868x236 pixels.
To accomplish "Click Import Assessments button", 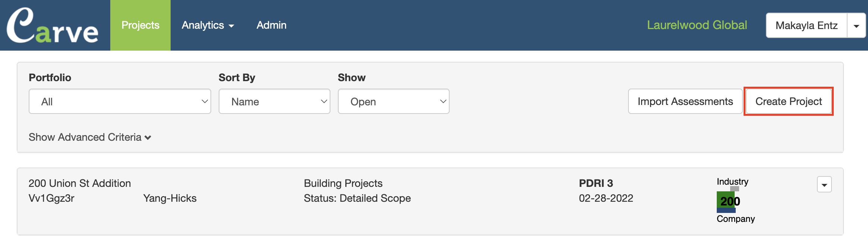I will 685,101.
